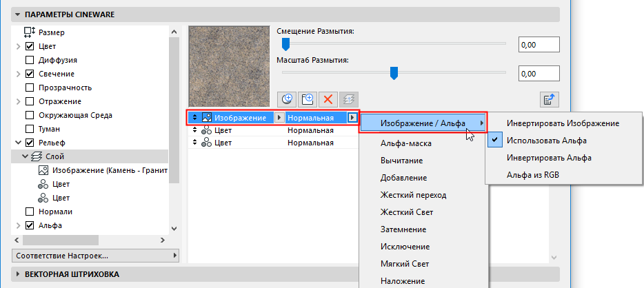Select Инвертировать Изображение option
Viewport: 644px width, 288px height.
pyautogui.click(x=563, y=123)
